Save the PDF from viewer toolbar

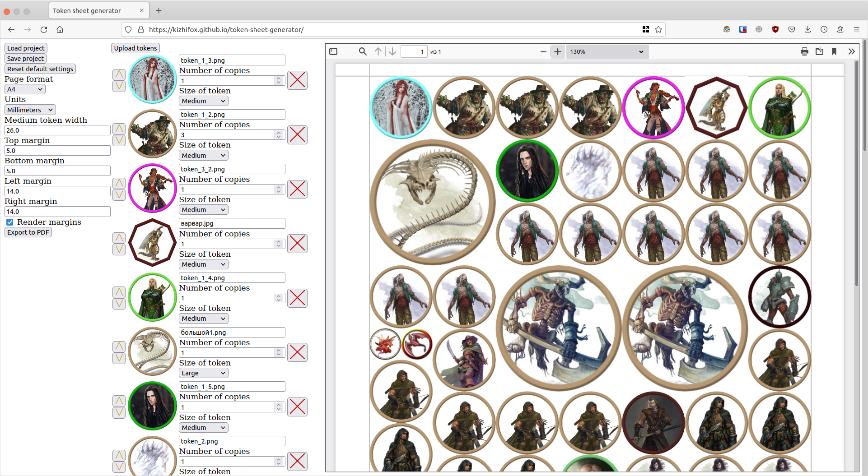819,51
